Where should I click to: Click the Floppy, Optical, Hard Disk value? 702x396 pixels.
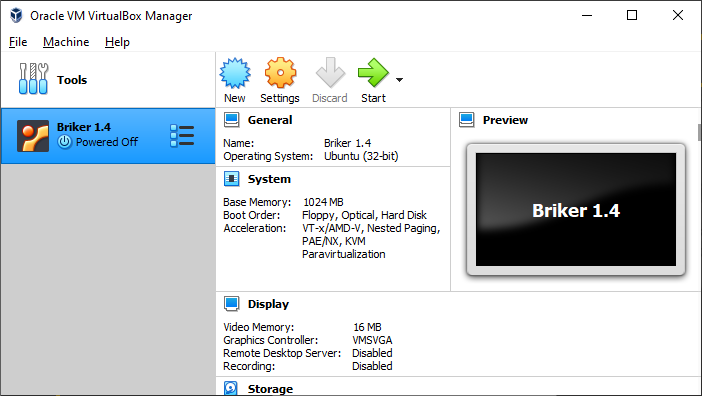click(364, 215)
